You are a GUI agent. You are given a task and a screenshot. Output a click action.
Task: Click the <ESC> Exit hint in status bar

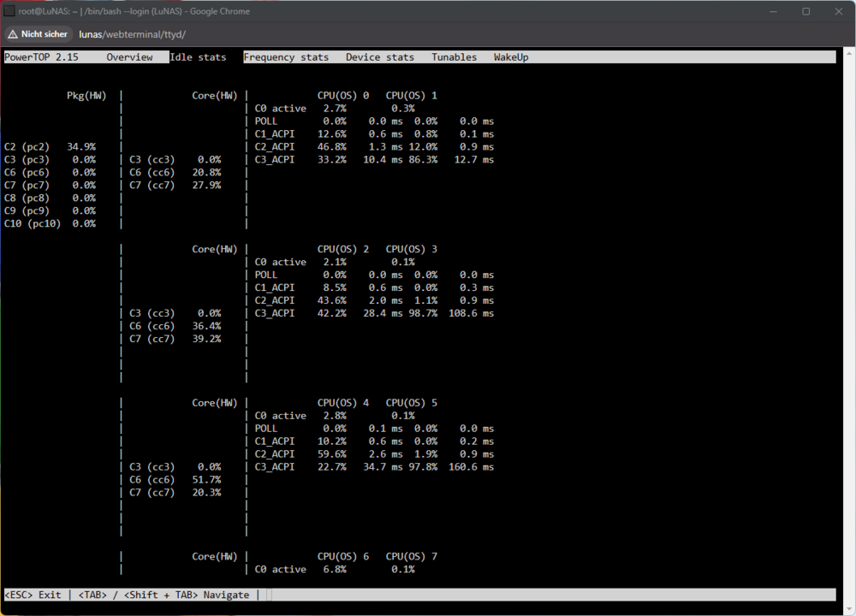[33, 595]
